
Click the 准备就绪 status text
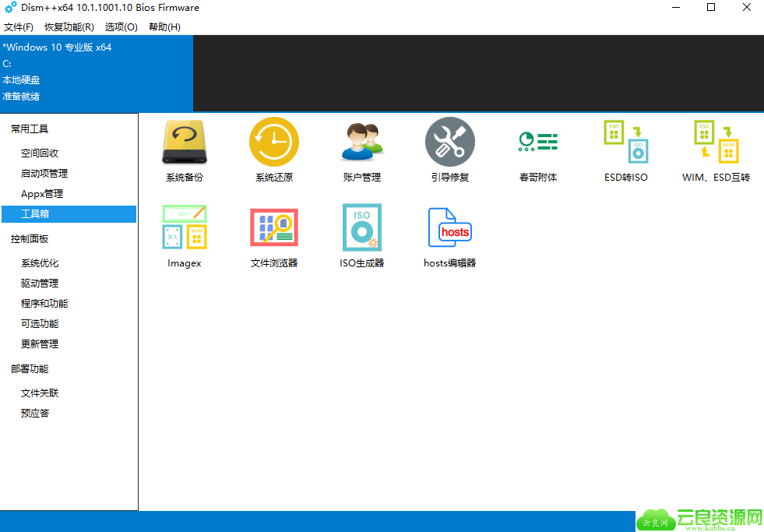click(x=21, y=97)
